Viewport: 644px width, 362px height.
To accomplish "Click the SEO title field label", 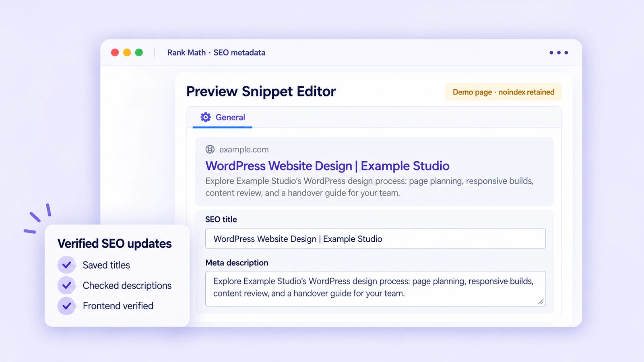I will click(x=221, y=219).
